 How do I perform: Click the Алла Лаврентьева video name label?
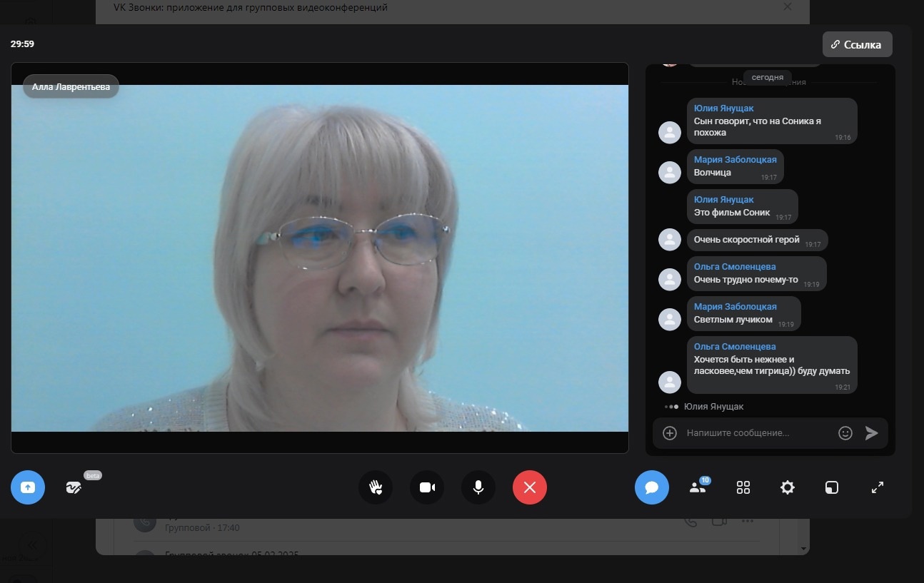tap(71, 86)
